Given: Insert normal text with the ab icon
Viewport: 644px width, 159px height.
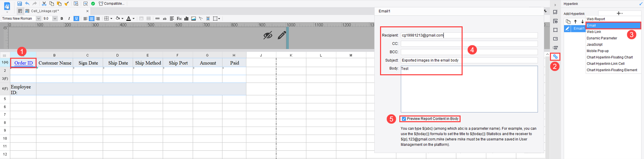Looking at the screenshot, I should click(x=165, y=19).
